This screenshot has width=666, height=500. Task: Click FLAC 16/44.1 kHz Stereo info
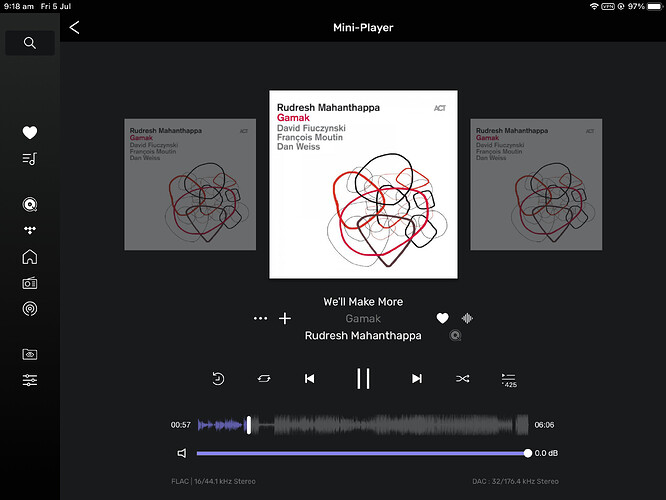(x=213, y=481)
